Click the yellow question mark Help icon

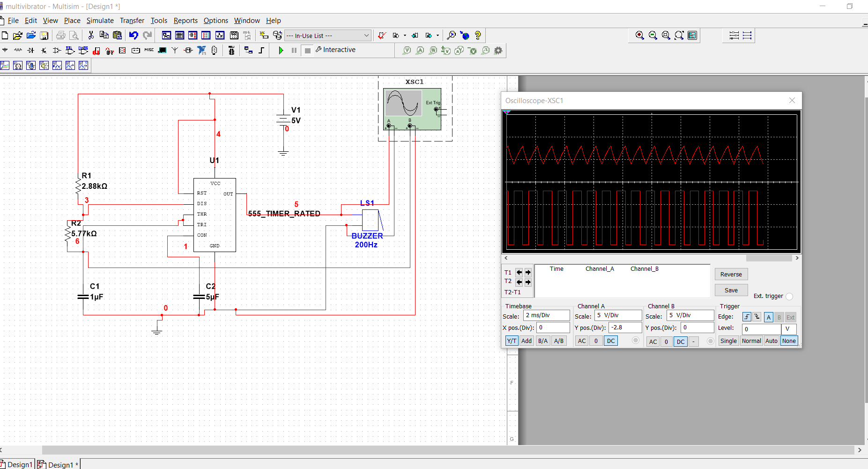click(478, 35)
